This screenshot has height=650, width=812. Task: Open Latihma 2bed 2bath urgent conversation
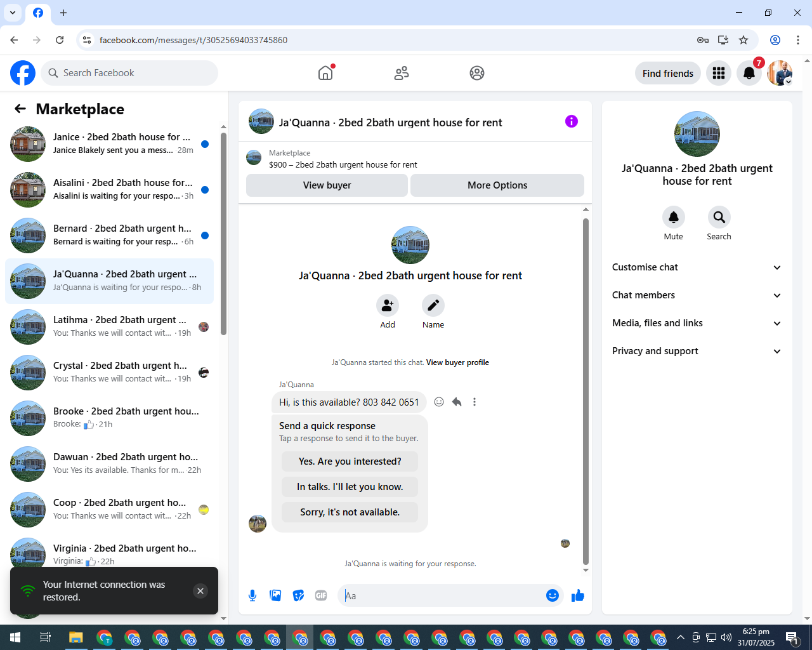pos(109,327)
